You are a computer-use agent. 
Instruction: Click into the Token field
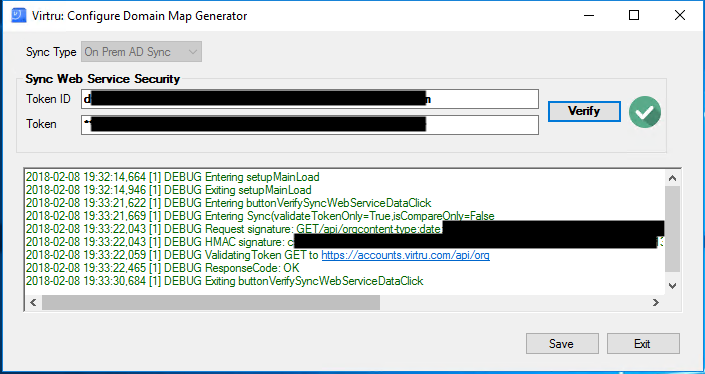(310, 125)
